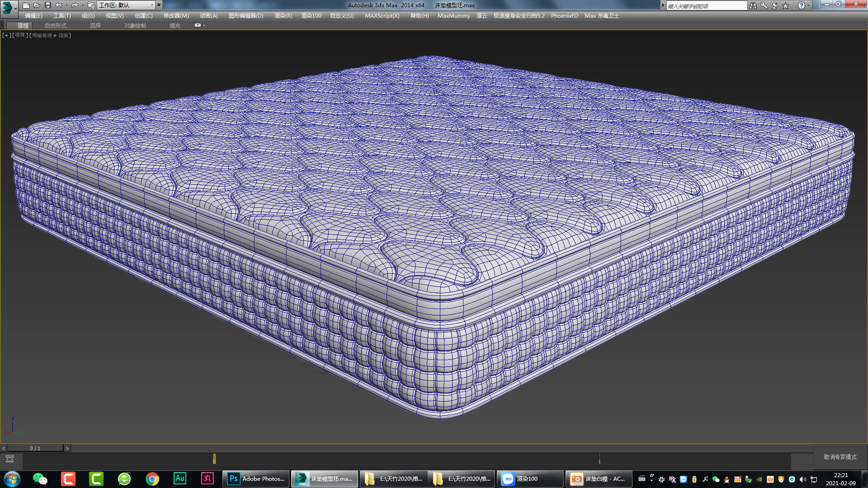Create a new scene with the New icon
Screen dimensions: 868x488
(26, 5)
